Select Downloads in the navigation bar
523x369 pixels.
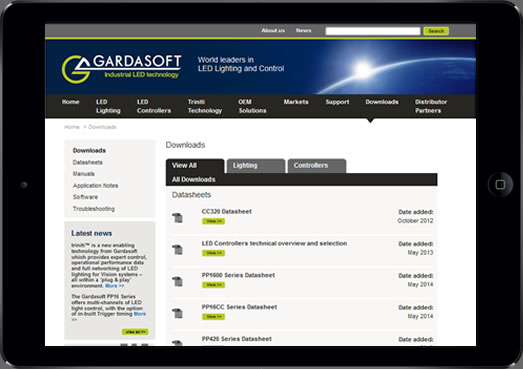382,102
